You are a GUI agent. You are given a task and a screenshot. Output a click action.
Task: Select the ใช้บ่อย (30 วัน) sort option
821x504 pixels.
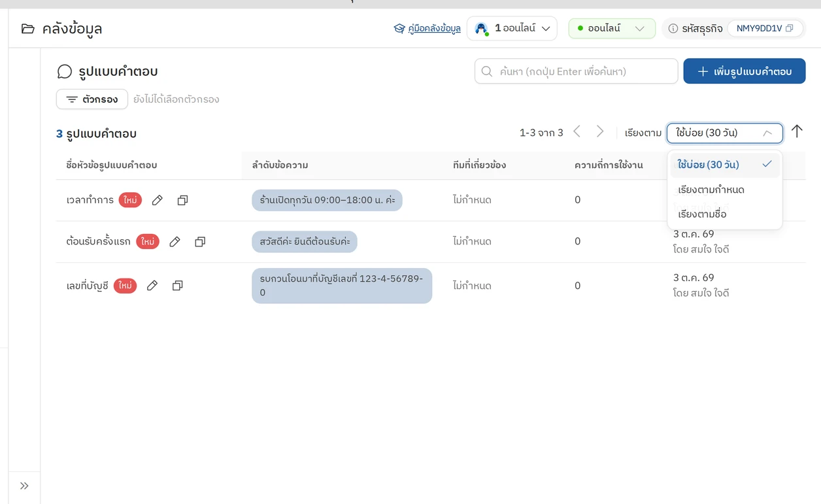tap(725, 165)
